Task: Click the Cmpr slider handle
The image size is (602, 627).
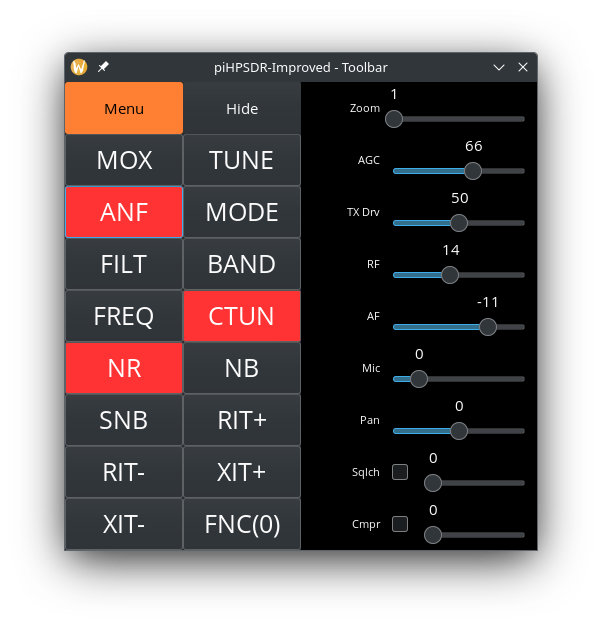Action: pyautogui.click(x=433, y=535)
